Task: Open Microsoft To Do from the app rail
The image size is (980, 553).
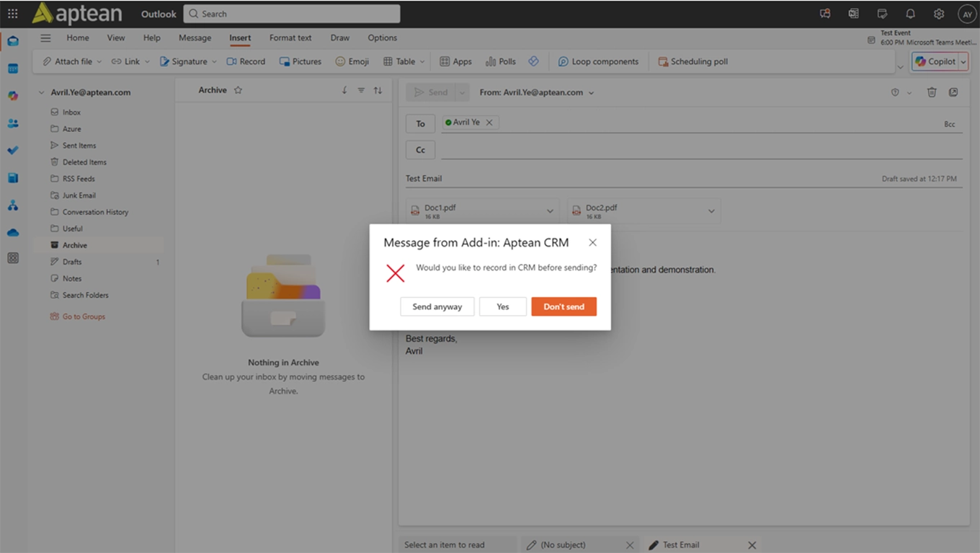Action: pos(13,150)
